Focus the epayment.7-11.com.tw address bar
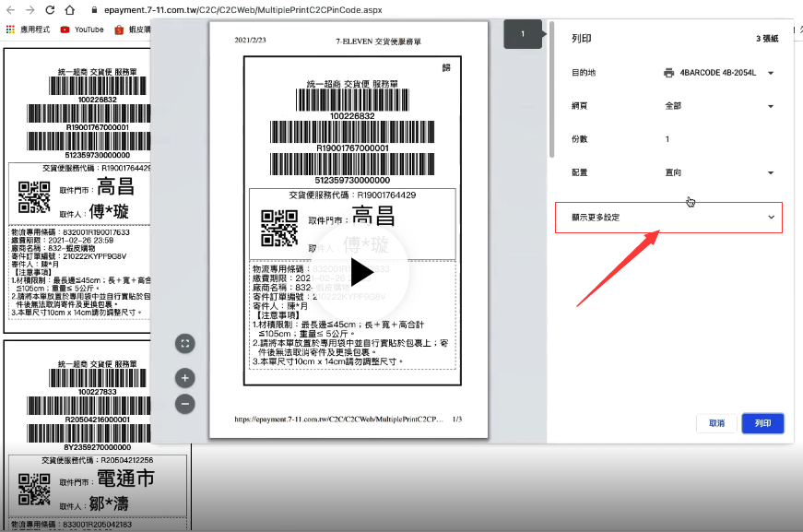Viewport: 803px width, 532px height. pyautogui.click(x=242, y=10)
